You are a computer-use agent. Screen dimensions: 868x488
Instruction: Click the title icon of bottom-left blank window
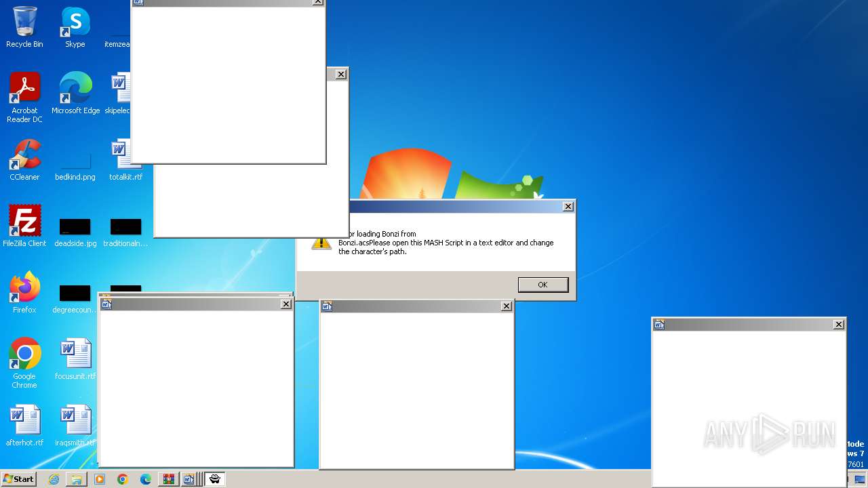(x=106, y=304)
